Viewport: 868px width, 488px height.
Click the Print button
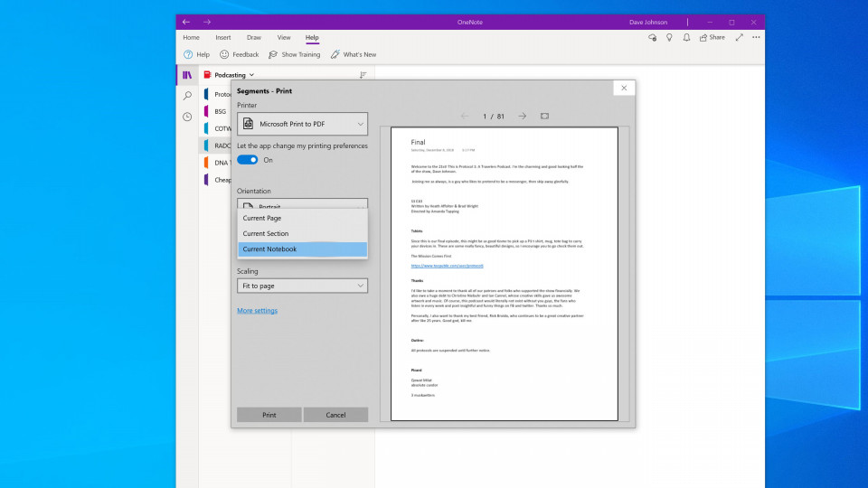coord(269,415)
